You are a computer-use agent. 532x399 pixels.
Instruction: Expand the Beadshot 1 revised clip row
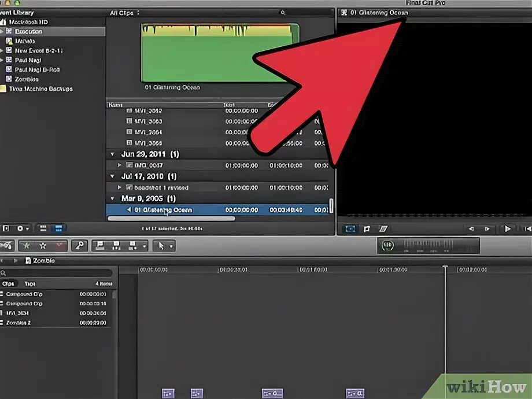tap(120, 187)
